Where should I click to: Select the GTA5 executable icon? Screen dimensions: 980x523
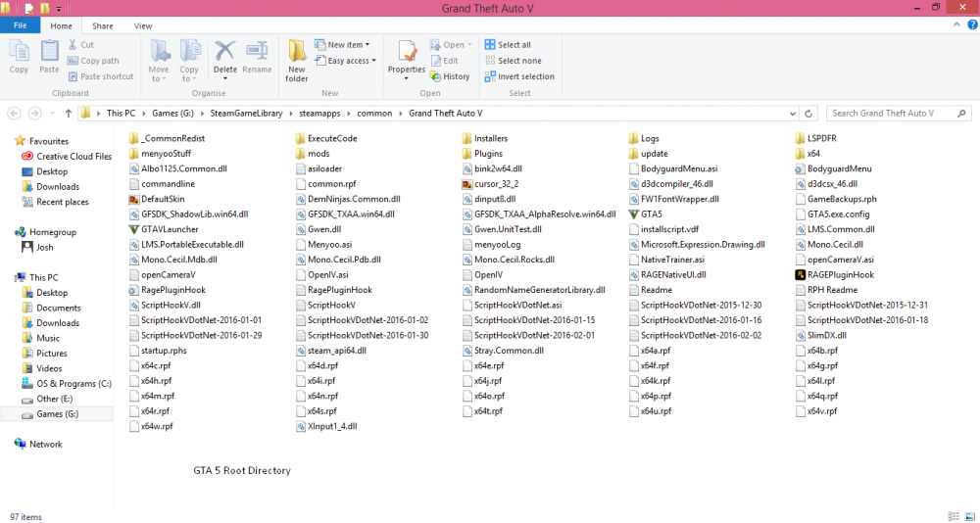tap(634, 214)
